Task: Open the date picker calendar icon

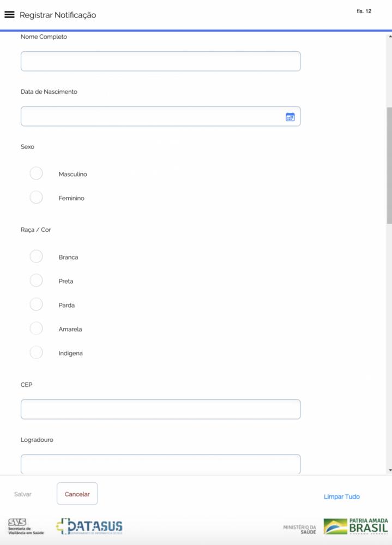Action: coord(290,117)
